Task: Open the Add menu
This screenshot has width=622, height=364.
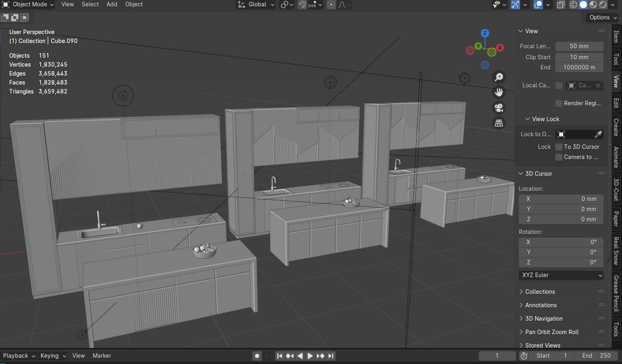Action: pyautogui.click(x=112, y=5)
